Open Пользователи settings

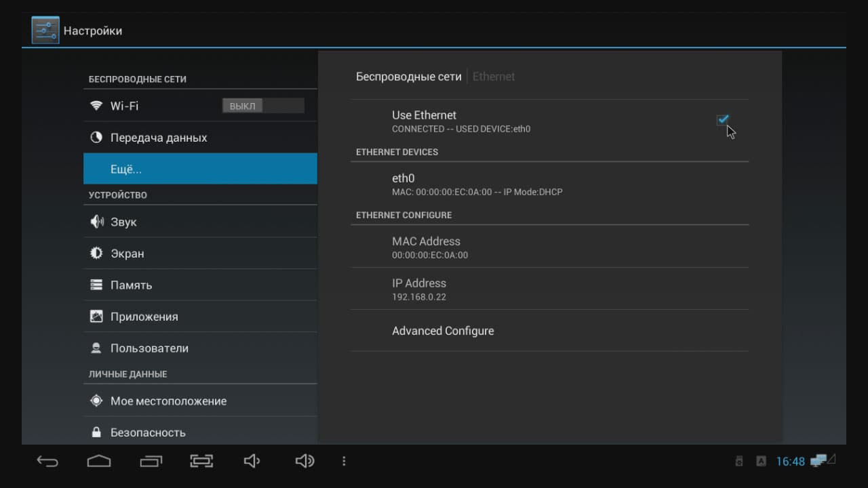pyautogui.click(x=200, y=348)
